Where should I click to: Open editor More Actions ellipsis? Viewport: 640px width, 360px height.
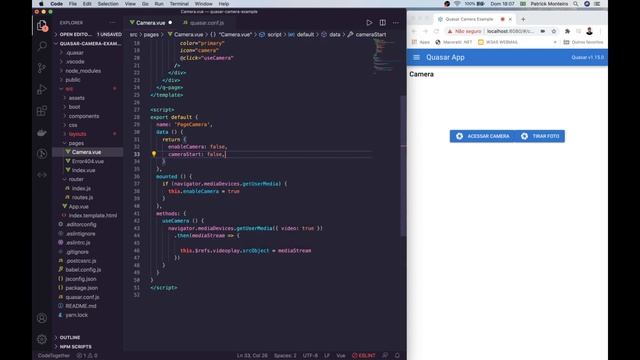tap(396, 23)
